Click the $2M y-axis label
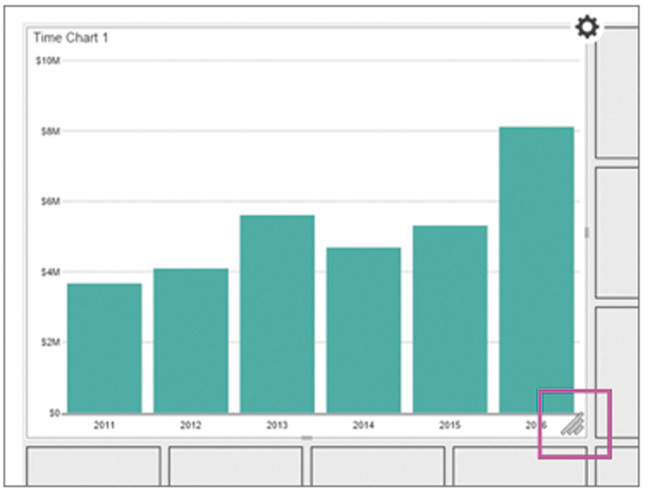Image resolution: width=650 pixels, height=494 pixels. pyautogui.click(x=49, y=342)
